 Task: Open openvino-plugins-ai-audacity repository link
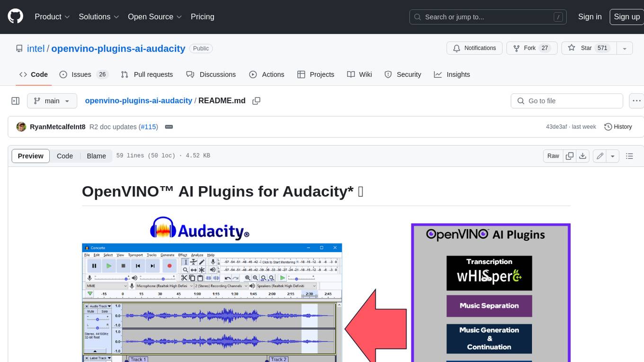point(118,48)
